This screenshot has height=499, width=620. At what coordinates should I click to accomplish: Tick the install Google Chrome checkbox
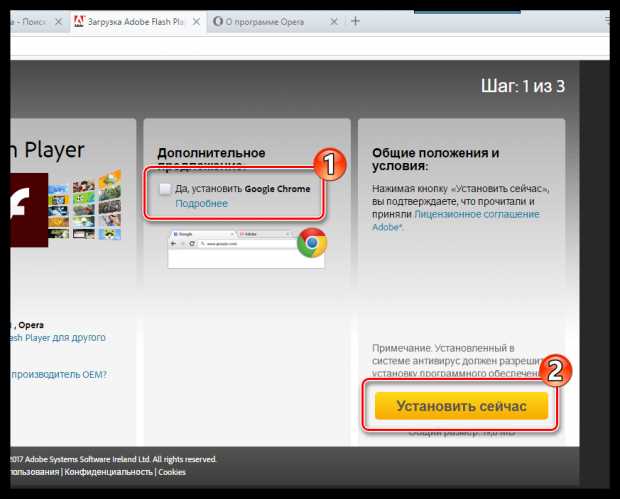click(165, 189)
